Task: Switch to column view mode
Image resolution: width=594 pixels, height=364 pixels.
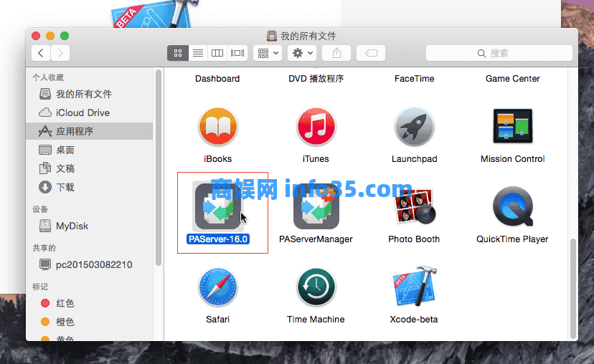Action: coord(217,53)
